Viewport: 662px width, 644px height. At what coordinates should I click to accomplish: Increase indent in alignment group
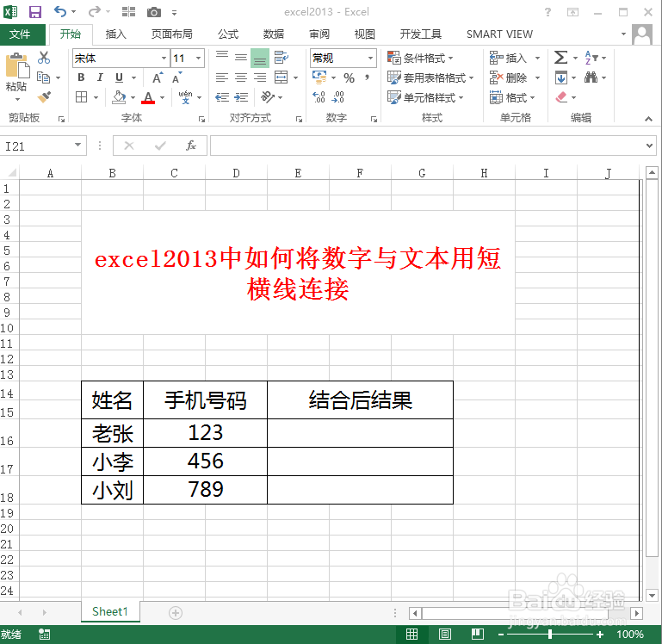coord(241,97)
